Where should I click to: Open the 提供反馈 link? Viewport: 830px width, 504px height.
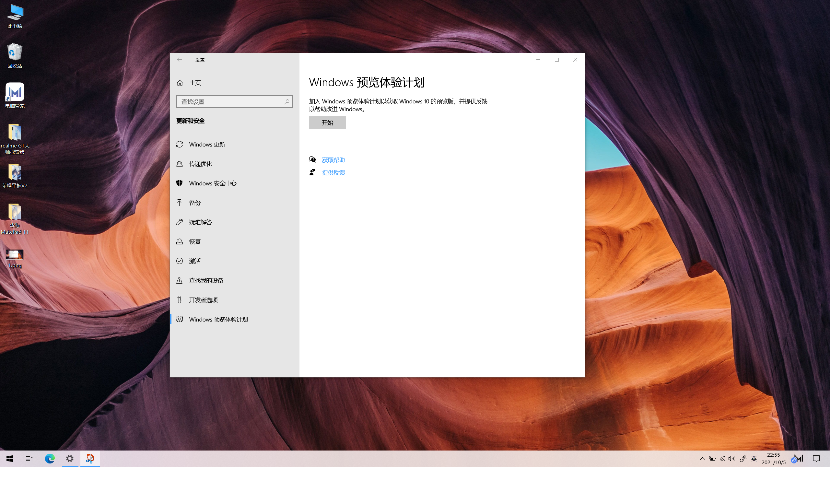coord(333,172)
